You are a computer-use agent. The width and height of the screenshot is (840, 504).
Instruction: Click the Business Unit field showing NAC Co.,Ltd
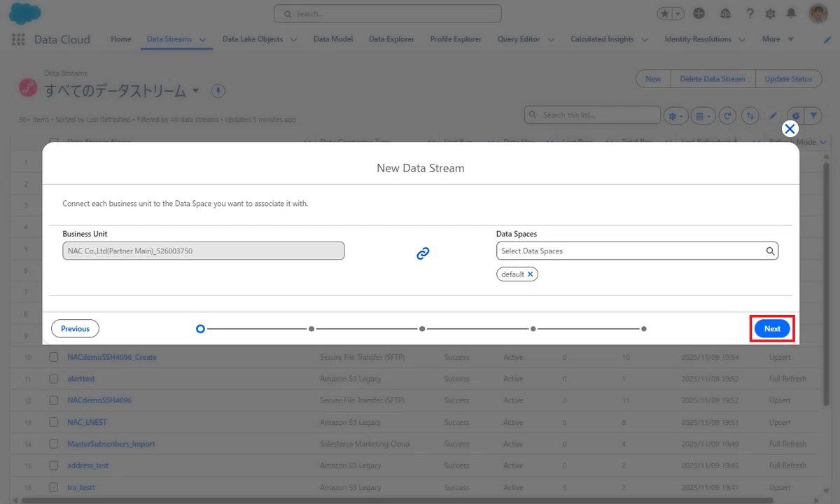(203, 251)
